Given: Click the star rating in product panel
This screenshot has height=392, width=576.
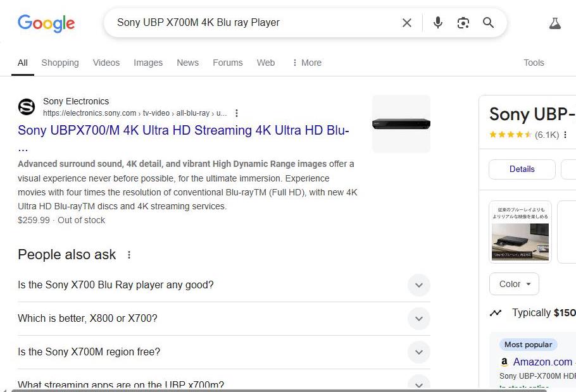Looking at the screenshot, I should pos(511,135).
